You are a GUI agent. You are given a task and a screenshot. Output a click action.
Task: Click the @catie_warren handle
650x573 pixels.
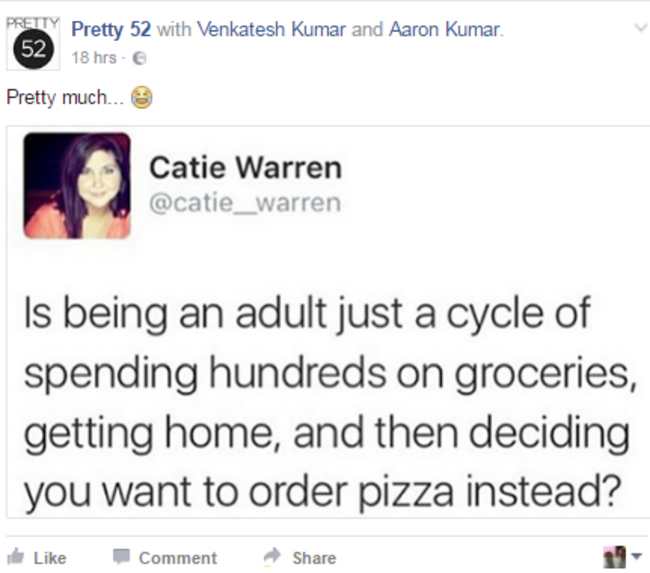(245, 203)
